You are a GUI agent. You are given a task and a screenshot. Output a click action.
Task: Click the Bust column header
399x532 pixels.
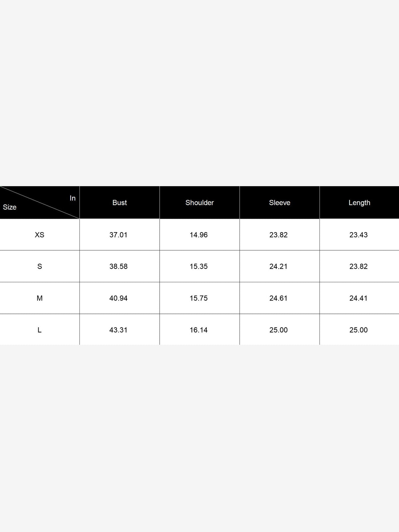[120, 202]
